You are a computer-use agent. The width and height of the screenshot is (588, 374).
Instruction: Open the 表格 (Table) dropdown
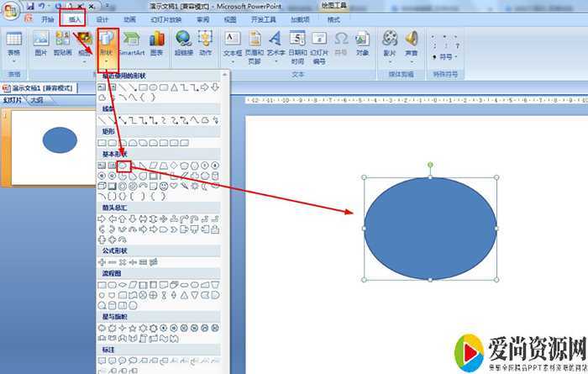pos(14,46)
